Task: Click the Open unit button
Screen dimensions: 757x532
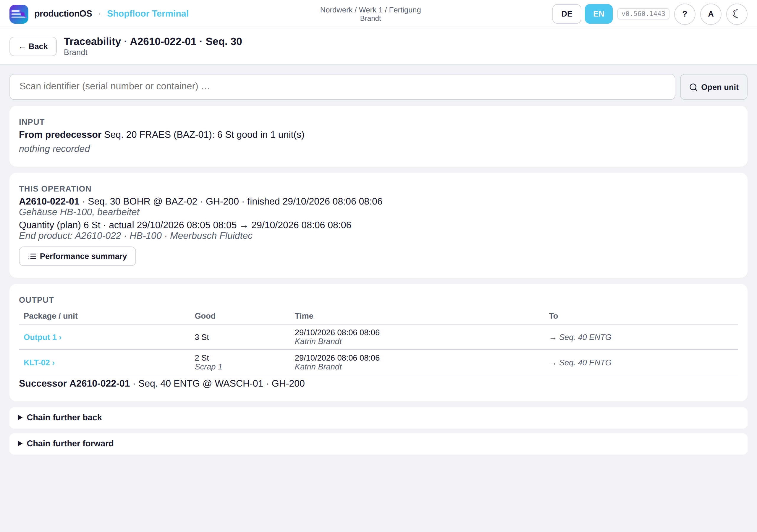Action: tap(714, 87)
